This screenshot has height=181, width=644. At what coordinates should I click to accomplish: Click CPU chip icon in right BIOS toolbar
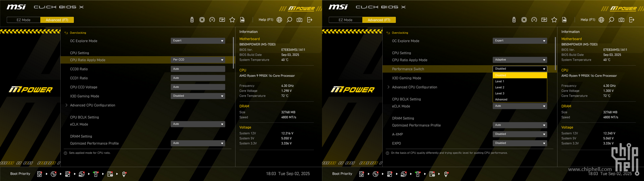tap(524, 20)
